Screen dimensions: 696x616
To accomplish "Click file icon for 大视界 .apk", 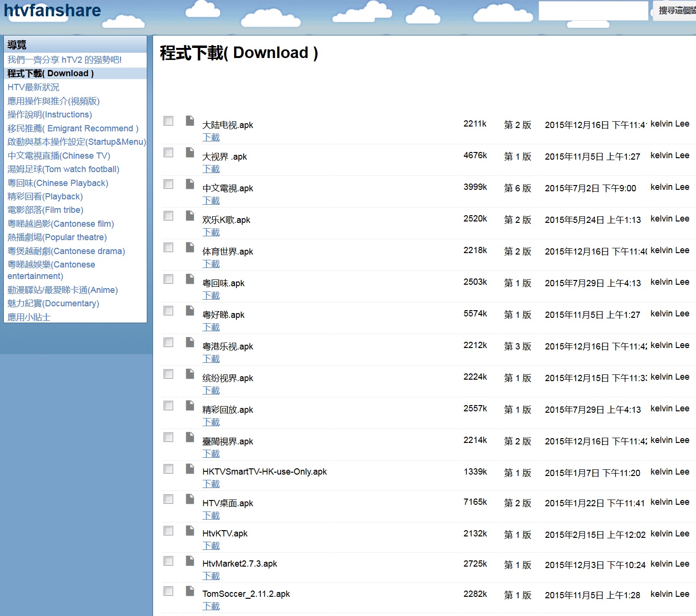I will click(190, 152).
